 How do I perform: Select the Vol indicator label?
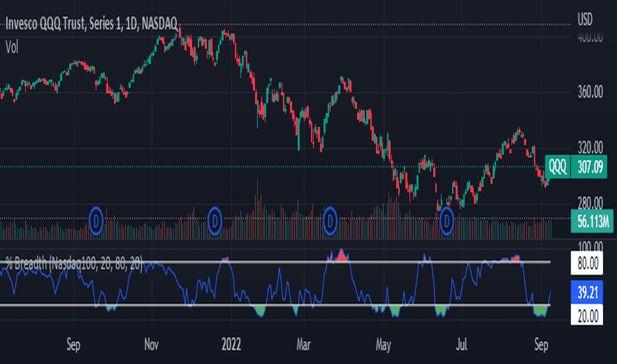12,48
